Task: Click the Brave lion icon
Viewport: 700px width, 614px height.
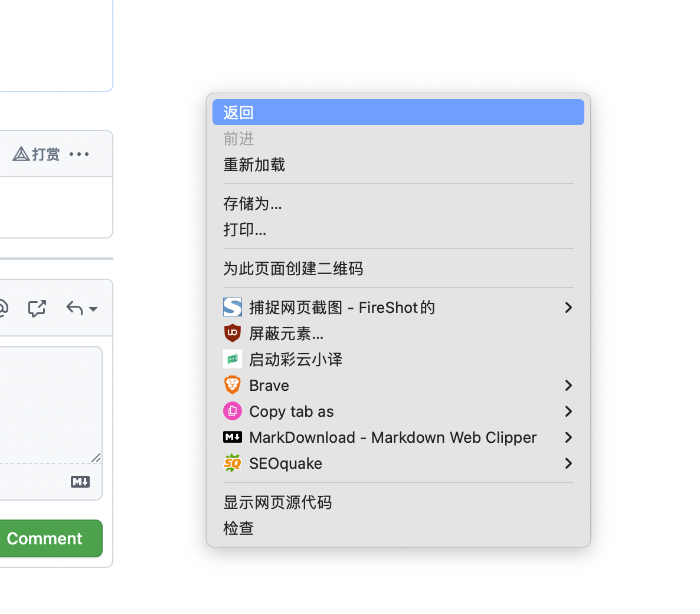Action: click(233, 385)
